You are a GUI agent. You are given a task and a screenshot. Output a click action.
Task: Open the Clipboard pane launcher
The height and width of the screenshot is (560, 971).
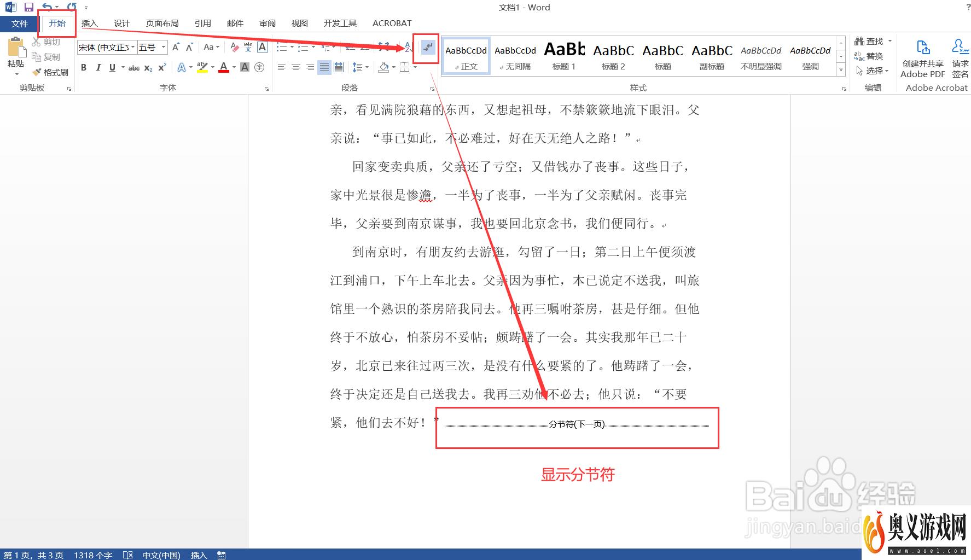click(69, 89)
